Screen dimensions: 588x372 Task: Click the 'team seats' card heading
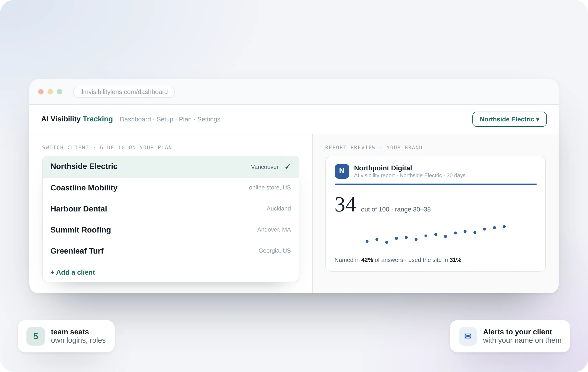pos(70,332)
